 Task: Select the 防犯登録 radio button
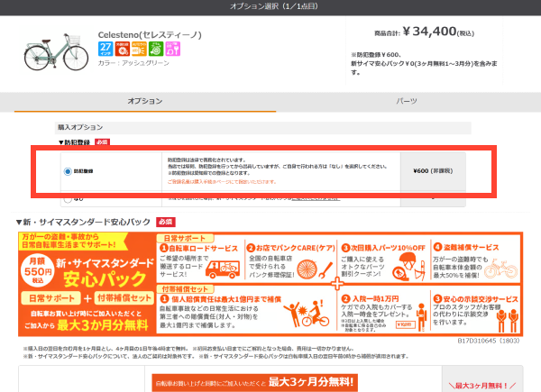(x=68, y=170)
